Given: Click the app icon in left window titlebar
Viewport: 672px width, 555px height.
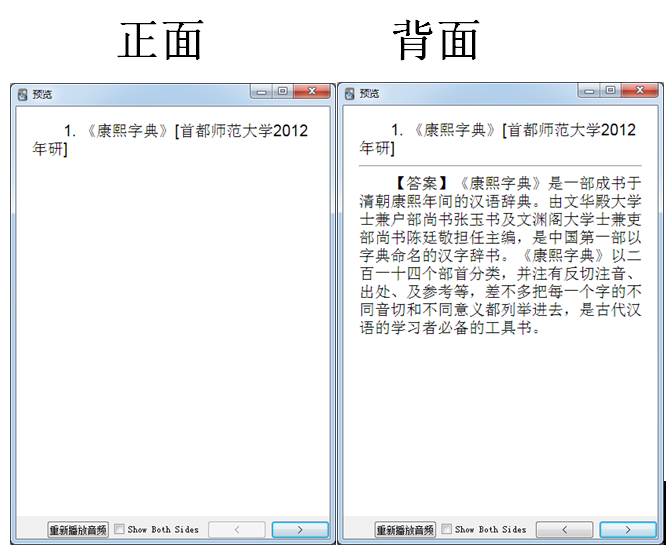Looking at the screenshot, I should (x=23, y=94).
